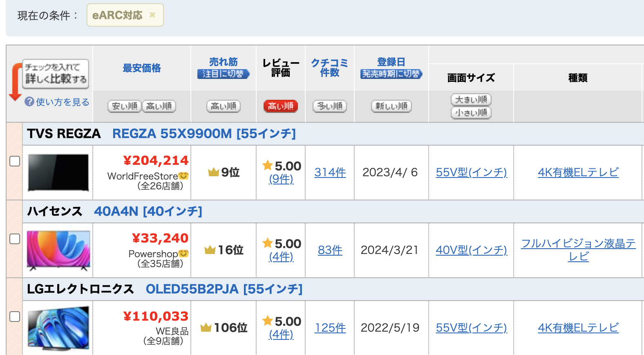Open the 125件 クチコミ link

pos(330,328)
